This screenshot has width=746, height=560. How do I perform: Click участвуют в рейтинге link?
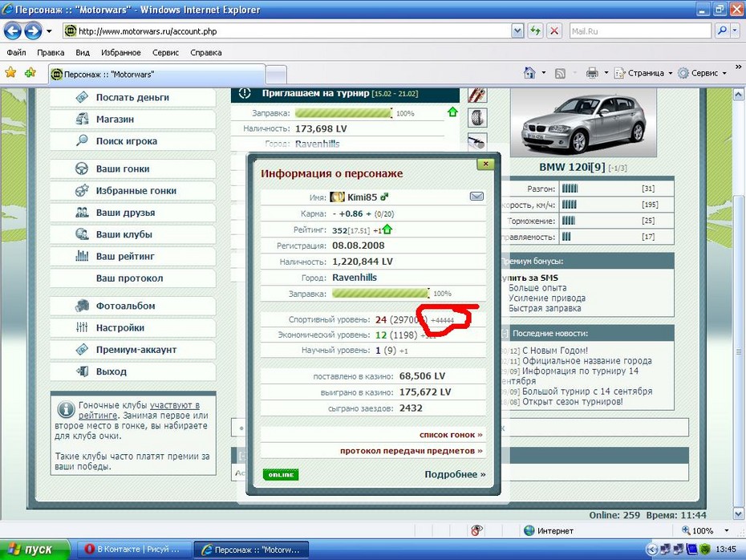point(139,410)
